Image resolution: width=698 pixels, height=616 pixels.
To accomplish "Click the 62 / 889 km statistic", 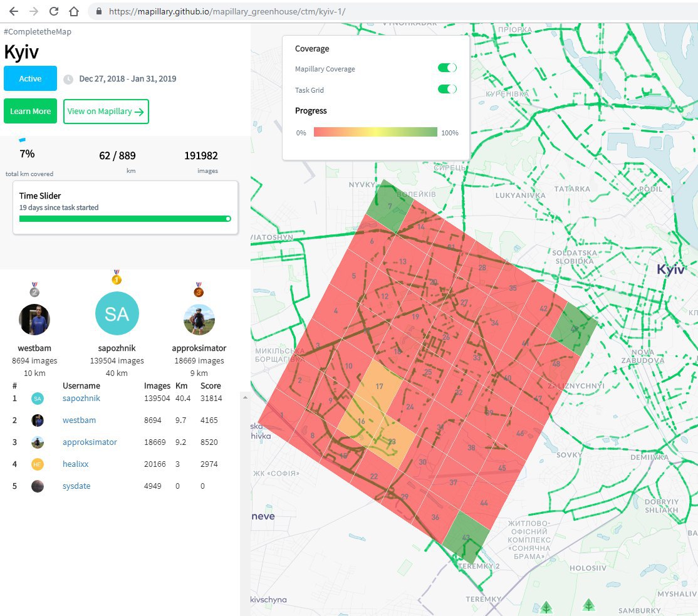I will 117,155.
